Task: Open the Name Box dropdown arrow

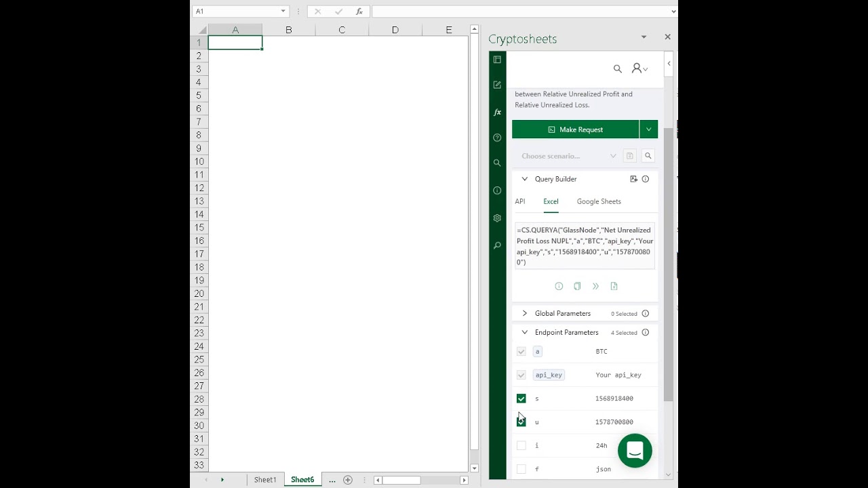Action: (283, 12)
